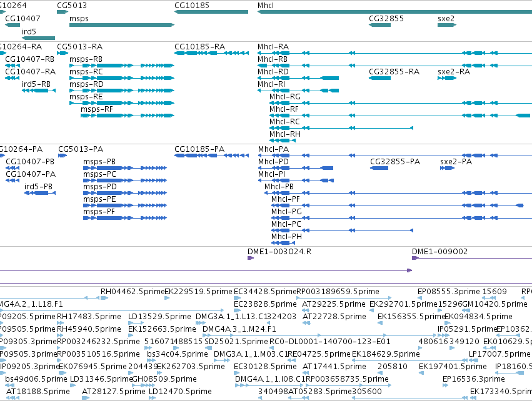Click protein label msps-PF

[99, 212]
